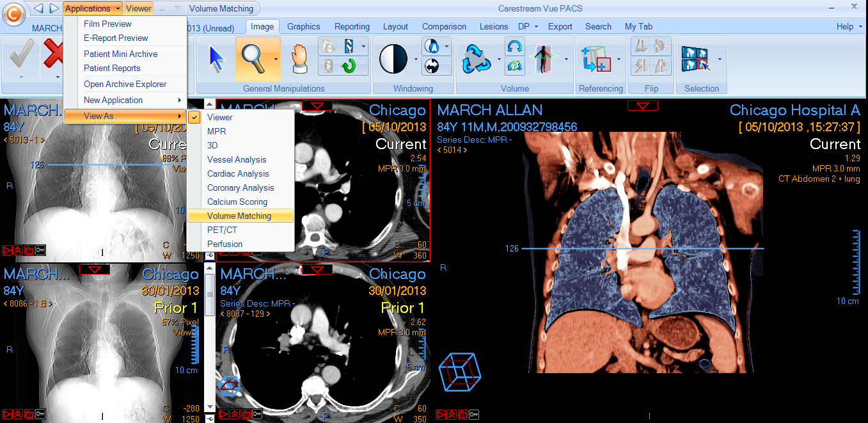Switch to the Comparison tab
The width and height of the screenshot is (868, 423).
[444, 26]
